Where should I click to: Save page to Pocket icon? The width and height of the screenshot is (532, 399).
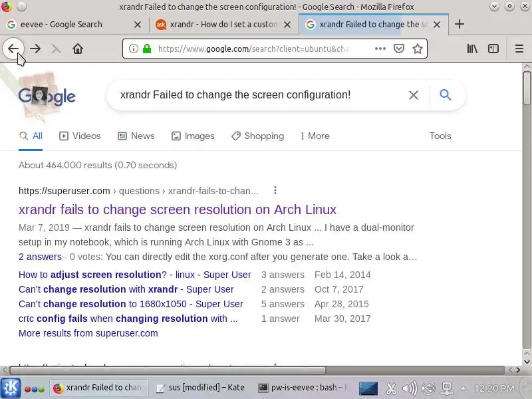click(398, 49)
